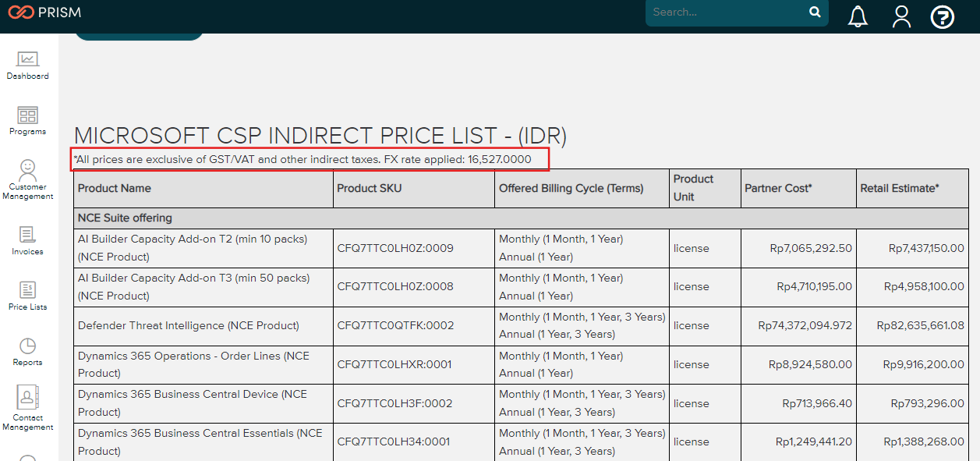Click retail estimate Rp7,437,150.00
Screen dimensions: 980x461
pyautogui.click(x=926, y=249)
